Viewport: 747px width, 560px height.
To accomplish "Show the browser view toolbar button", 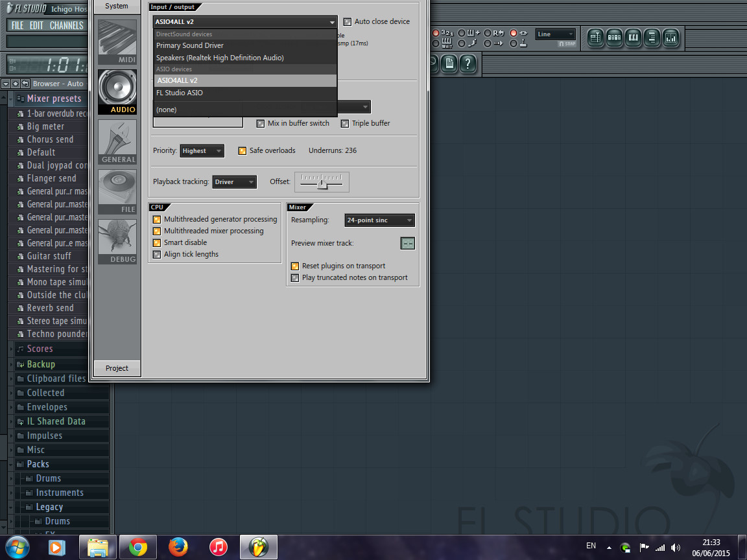I will (x=652, y=38).
